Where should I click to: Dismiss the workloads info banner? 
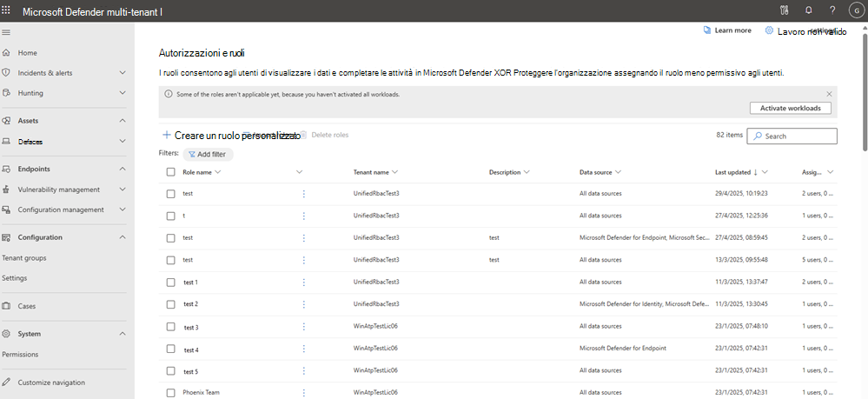tap(829, 93)
